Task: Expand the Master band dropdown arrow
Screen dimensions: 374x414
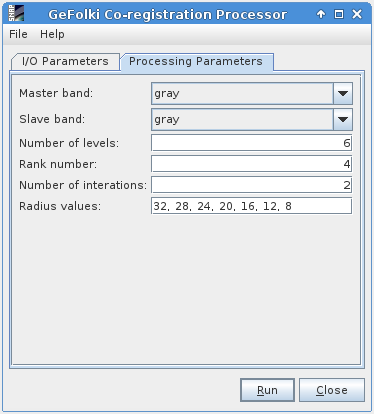Action: click(343, 94)
